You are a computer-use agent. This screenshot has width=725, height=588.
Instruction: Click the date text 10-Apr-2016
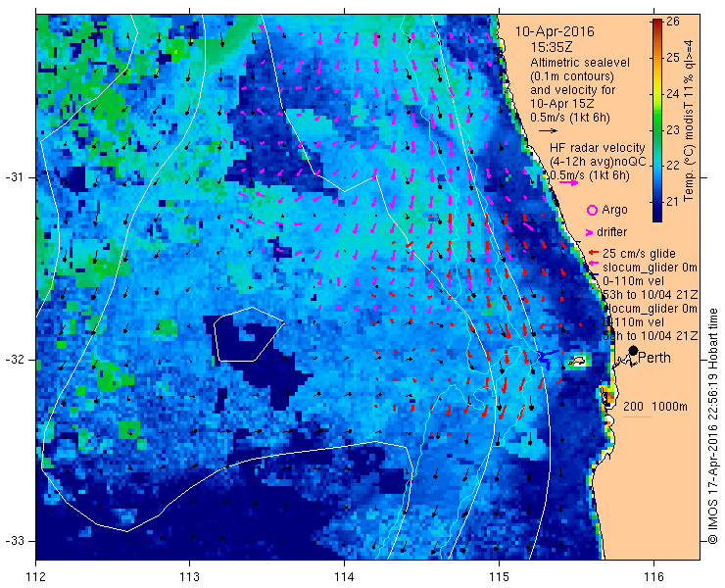(555, 32)
